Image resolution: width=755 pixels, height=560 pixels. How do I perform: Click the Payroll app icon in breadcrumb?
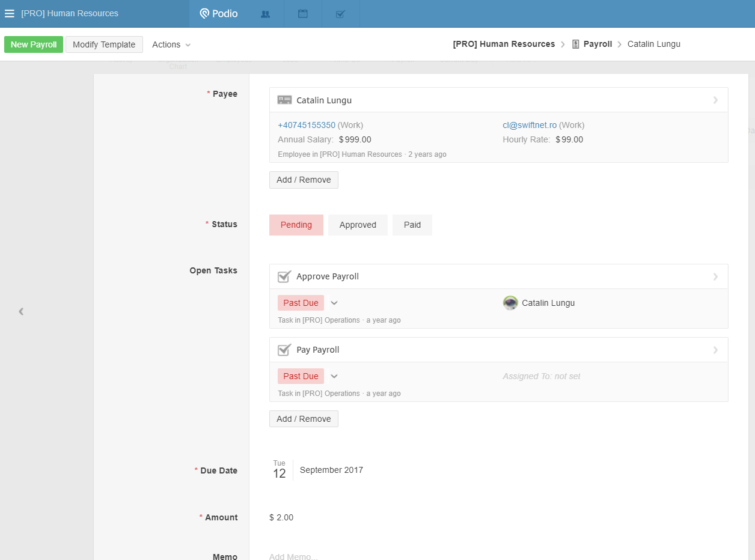point(575,44)
